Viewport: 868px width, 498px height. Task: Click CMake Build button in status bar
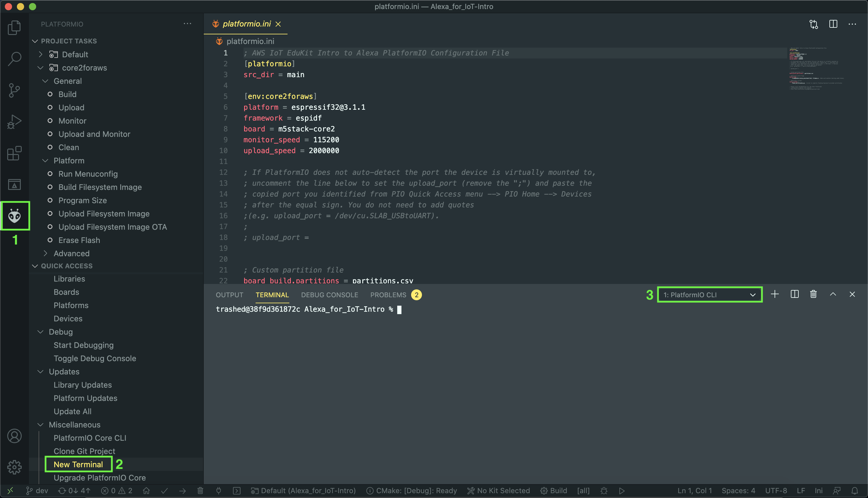click(x=554, y=491)
